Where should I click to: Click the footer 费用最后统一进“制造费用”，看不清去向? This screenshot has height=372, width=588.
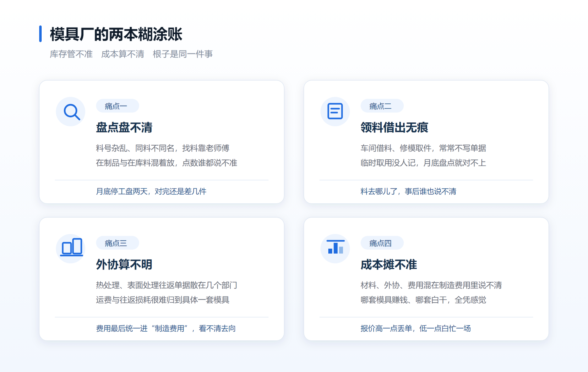(166, 328)
